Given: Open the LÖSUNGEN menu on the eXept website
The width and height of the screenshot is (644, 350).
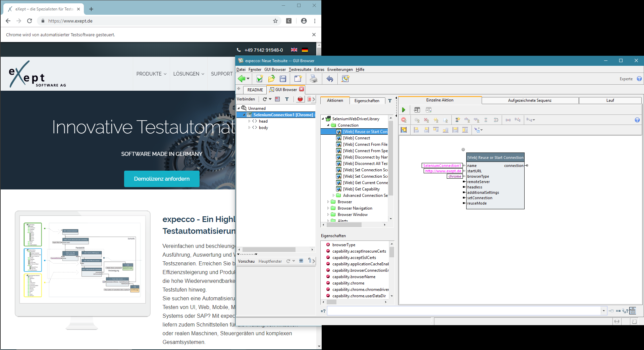Looking at the screenshot, I should (x=189, y=74).
